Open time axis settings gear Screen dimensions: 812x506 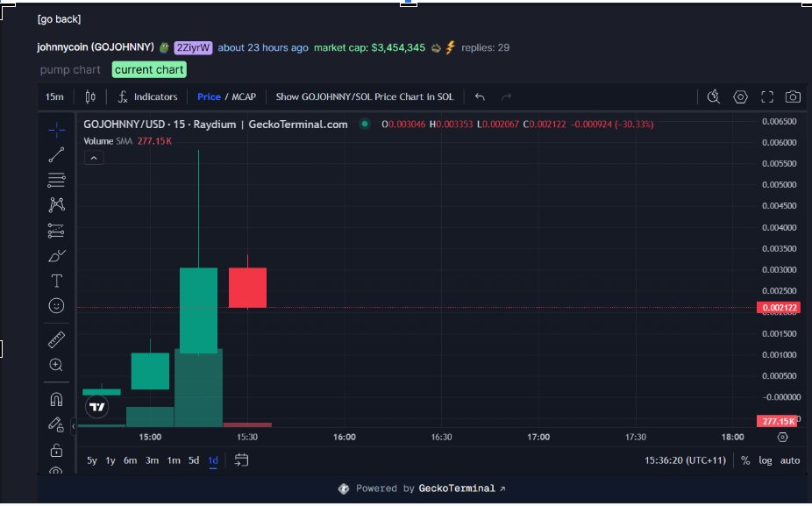point(782,437)
